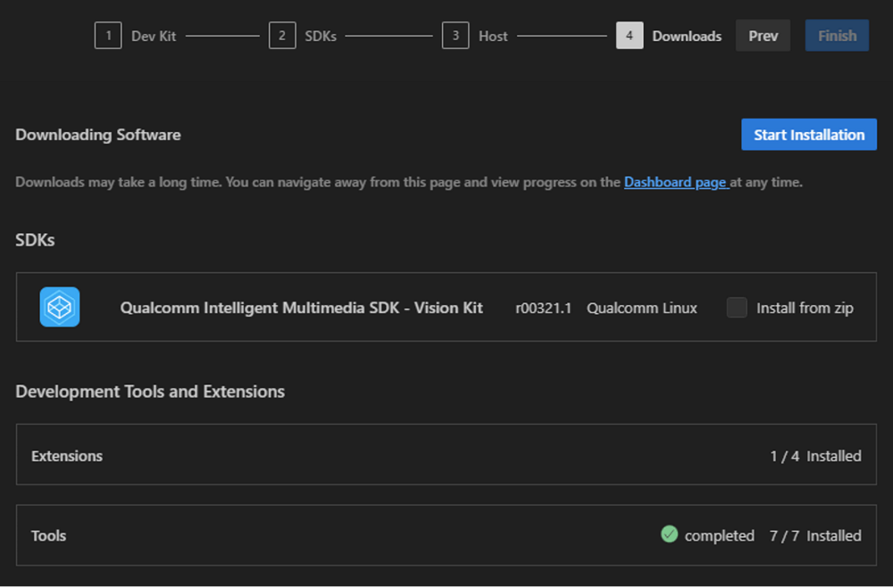Select the step 1 Dev Kit badge
Viewport: 893px width, 588px height.
107,35
